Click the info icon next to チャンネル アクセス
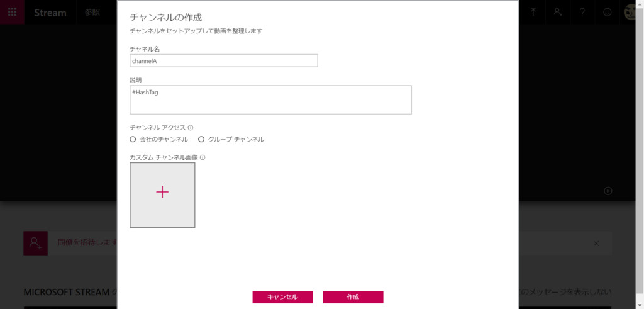Screen dimensions: 644x309 [x=191, y=127]
